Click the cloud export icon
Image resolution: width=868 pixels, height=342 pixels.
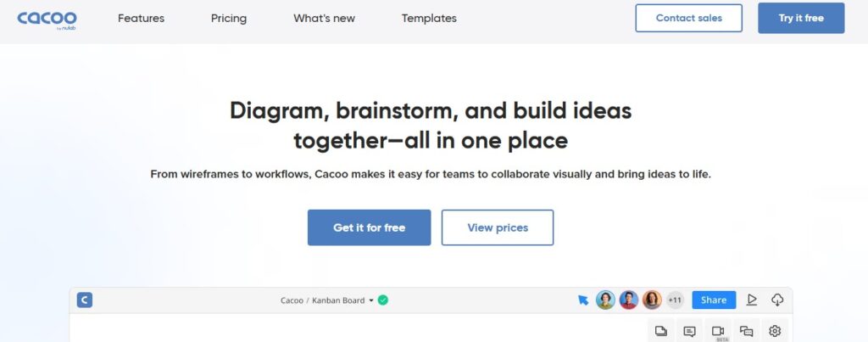[777, 300]
